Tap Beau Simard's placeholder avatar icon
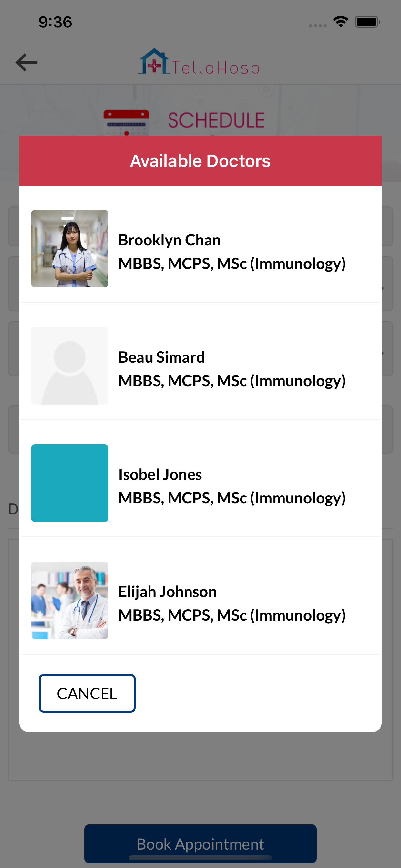The width and height of the screenshot is (401, 868). coord(70,366)
